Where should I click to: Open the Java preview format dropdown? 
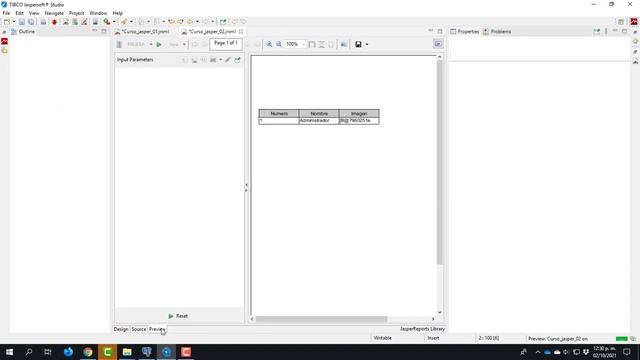pos(184,44)
